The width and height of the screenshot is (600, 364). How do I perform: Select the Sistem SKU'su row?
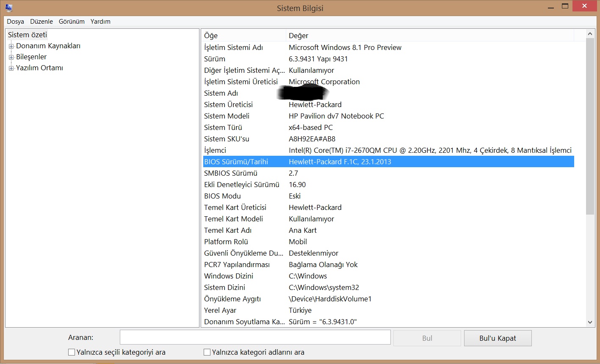[389, 139]
